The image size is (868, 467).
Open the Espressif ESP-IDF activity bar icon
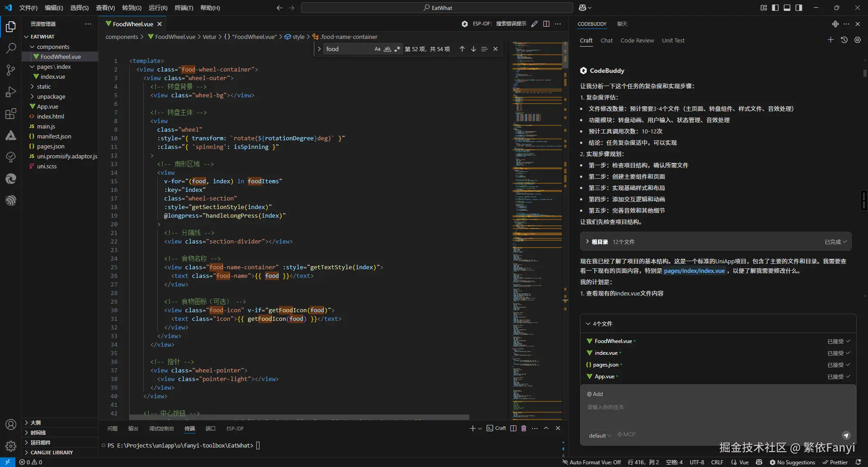click(x=11, y=200)
